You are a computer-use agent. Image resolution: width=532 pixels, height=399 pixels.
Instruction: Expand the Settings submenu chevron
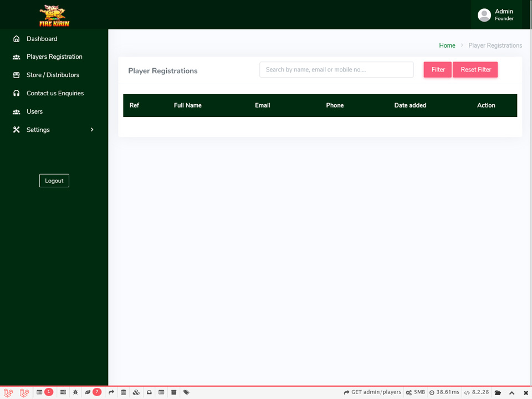[x=92, y=130]
